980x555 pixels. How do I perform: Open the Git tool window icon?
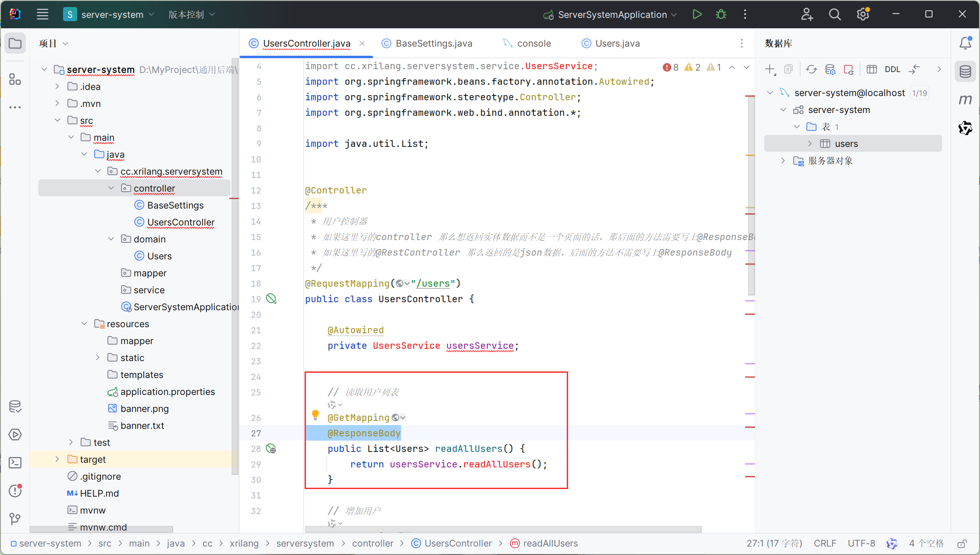point(15,519)
